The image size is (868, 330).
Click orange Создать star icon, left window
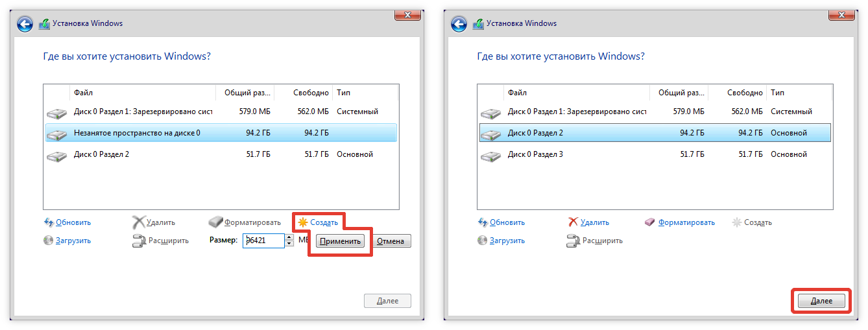tap(302, 222)
